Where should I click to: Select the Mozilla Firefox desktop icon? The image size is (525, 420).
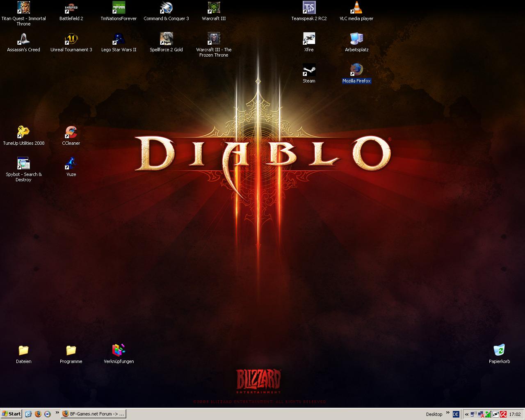(x=356, y=71)
